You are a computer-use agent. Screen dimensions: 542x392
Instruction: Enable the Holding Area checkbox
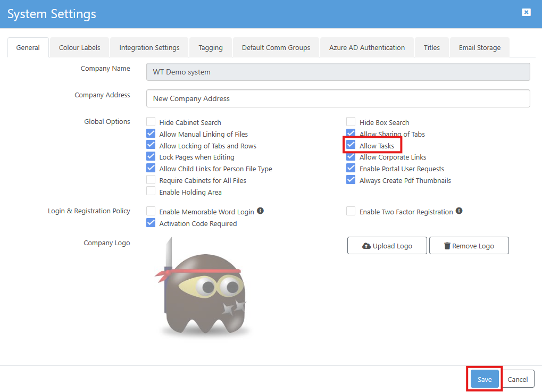coord(151,191)
